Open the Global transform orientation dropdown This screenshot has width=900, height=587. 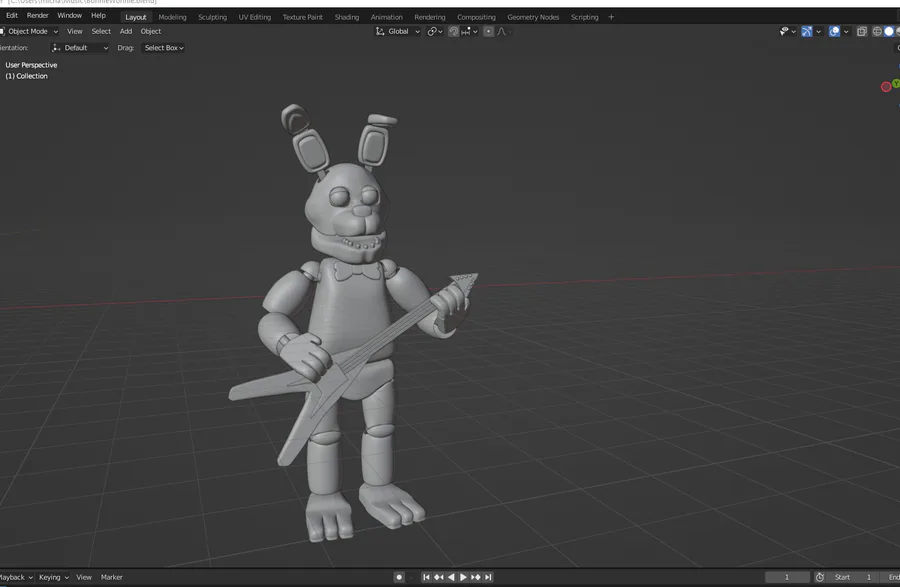398,32
